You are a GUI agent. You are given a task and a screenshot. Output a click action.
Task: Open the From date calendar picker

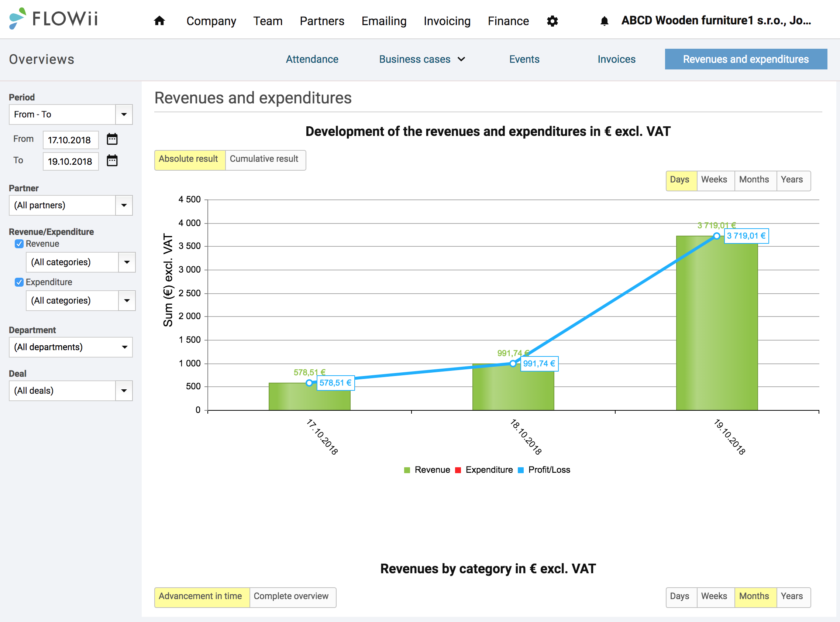(x=112, y=139)
